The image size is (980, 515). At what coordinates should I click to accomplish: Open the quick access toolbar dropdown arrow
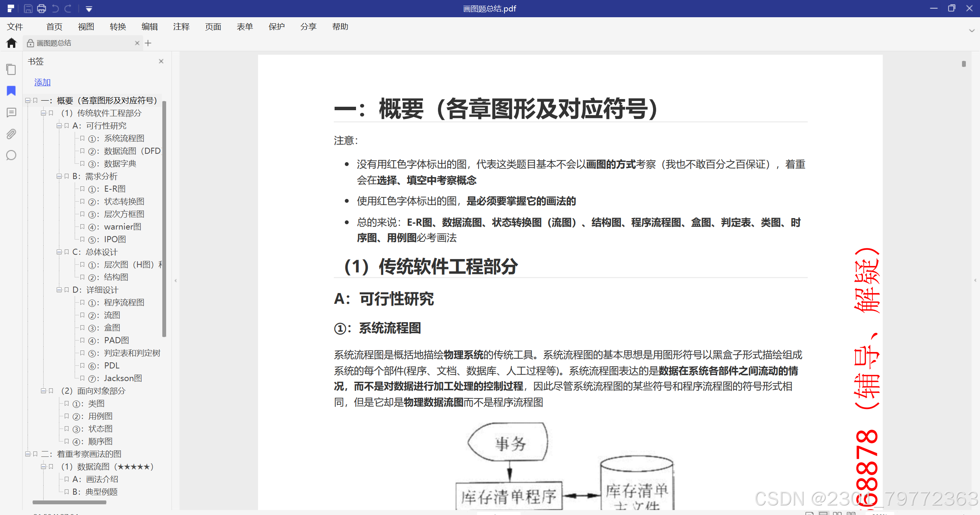pyautogui.click(x=89, y=9)
